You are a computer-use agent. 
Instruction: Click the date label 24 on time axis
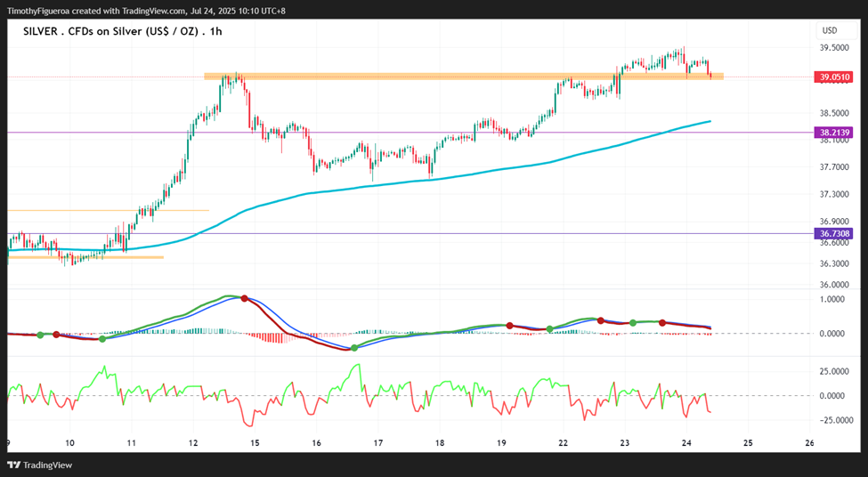(x=686, y=442)
